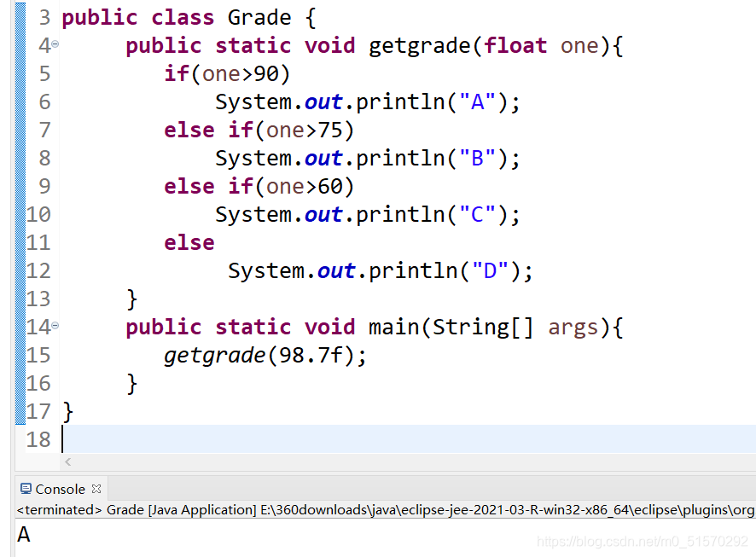Click 'out' on line 6
756x557 pixels.
323,102
